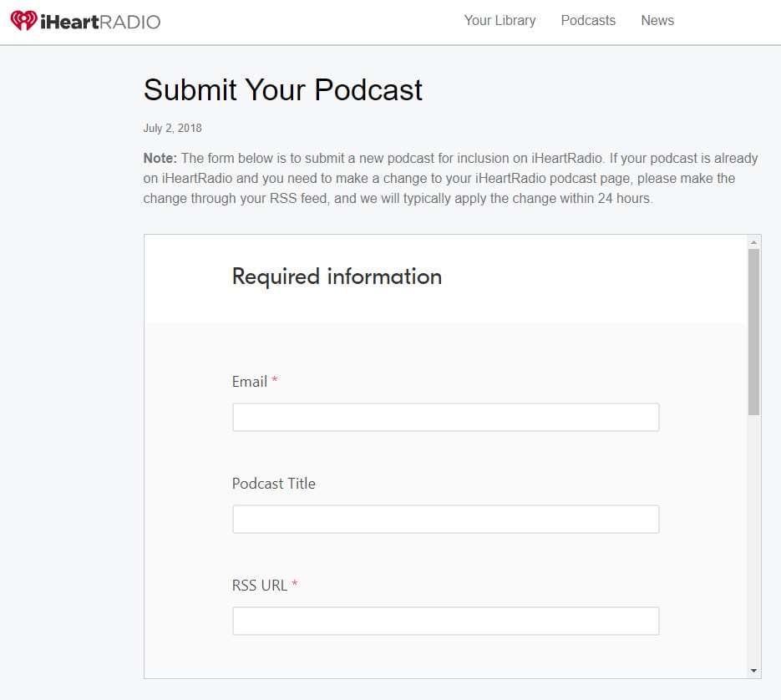Click the red asterisk beside RSS URL
The width and height of the screenshot is (781, 700).
pyautogui.click(x=293, y=585)
